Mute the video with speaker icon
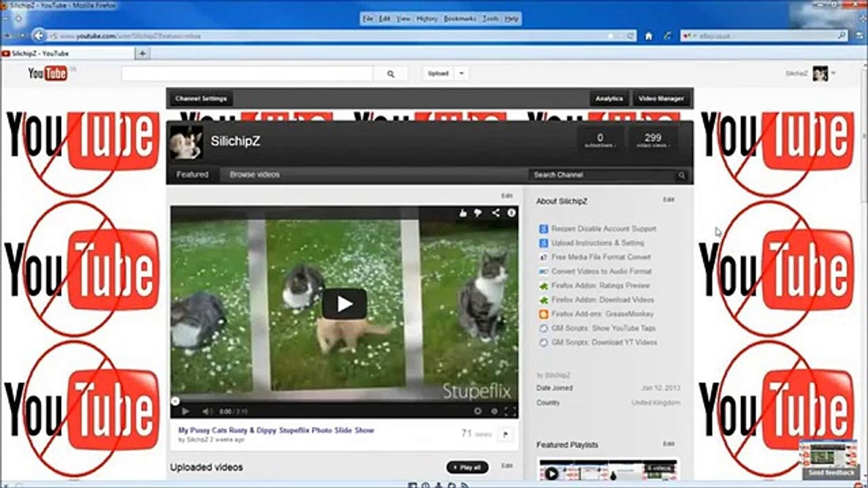Screen dimensions: 868x488 207,411
